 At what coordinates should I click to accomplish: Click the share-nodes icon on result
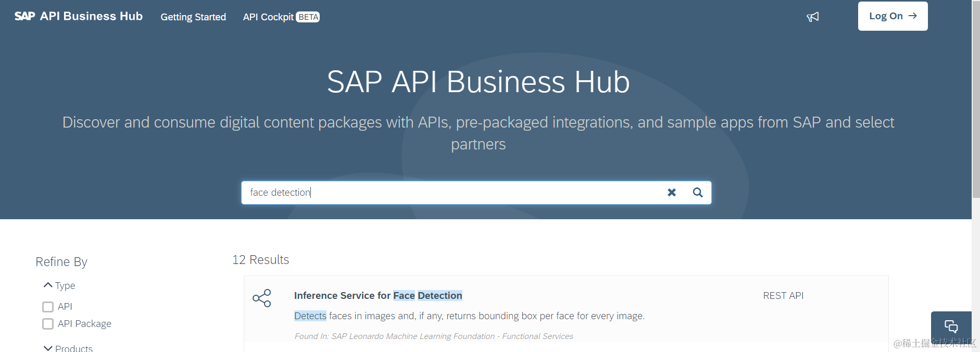262,298
